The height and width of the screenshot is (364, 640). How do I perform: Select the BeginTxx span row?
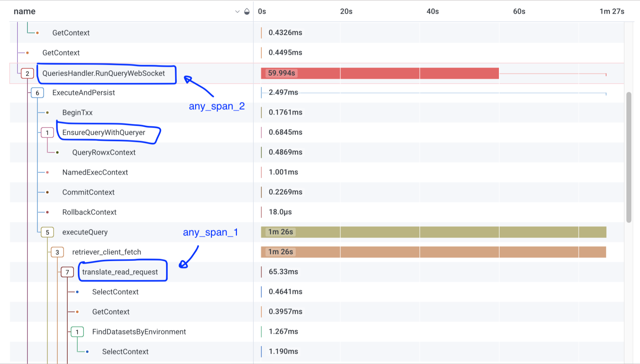click(77, 112)
